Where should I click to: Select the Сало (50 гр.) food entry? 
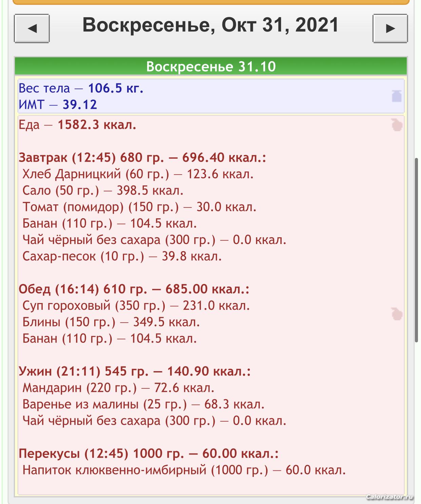[103, 190]
